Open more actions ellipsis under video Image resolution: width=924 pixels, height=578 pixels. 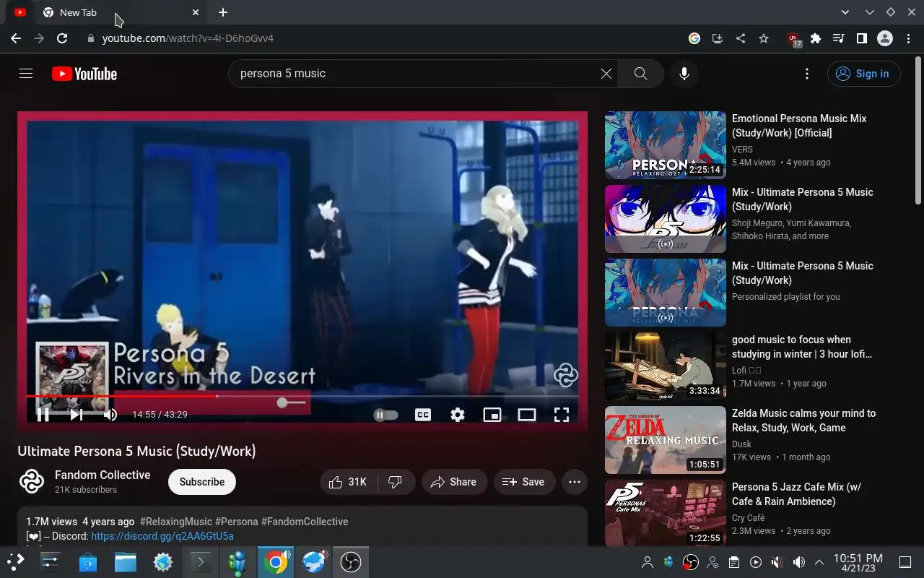coord(575,482)
